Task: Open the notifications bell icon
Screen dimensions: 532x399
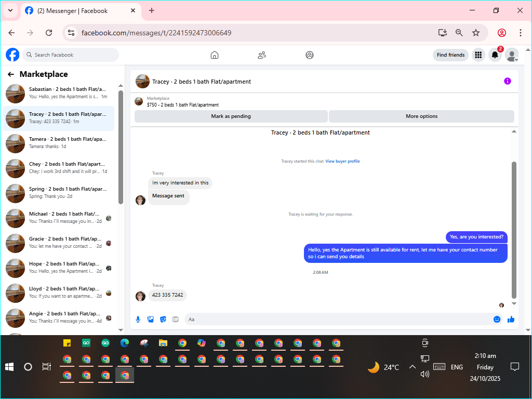Action: click(495, 55)
